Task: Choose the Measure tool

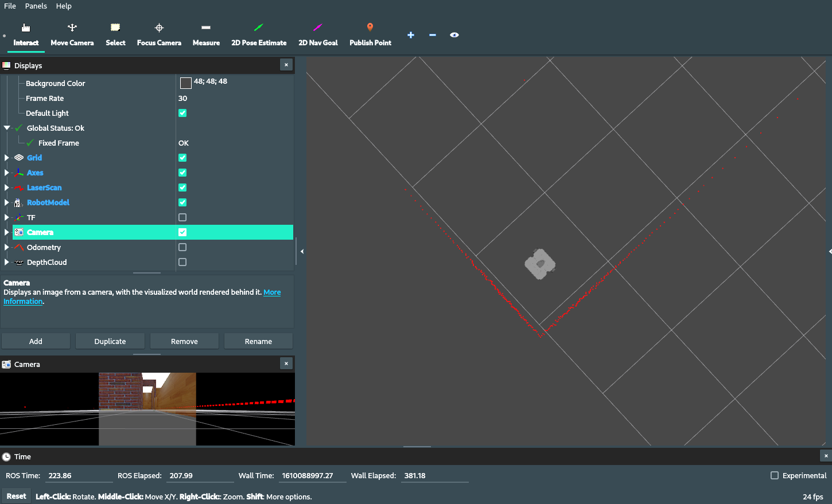Action: pos(206,35)
